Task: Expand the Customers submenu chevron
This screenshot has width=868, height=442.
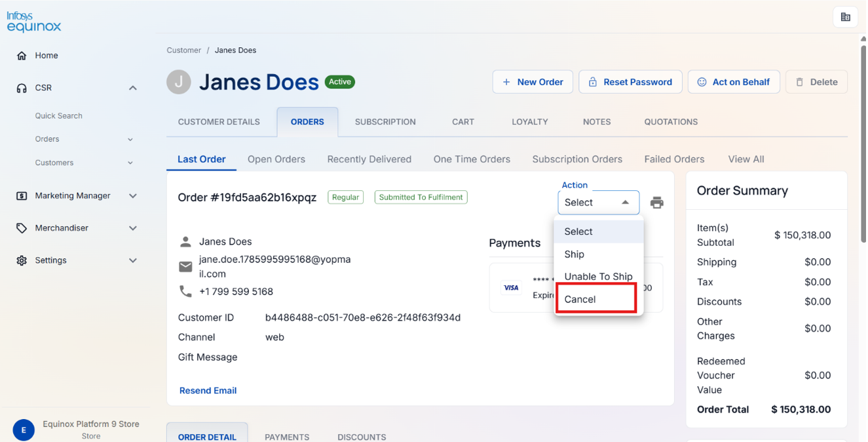Action: coord(130,163)
